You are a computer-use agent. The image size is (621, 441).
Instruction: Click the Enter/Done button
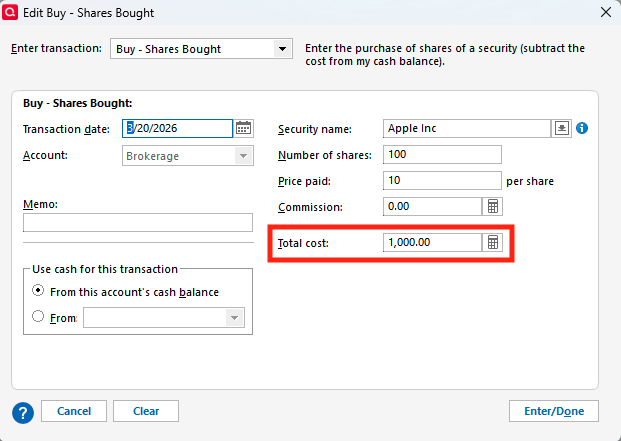[x=554, y=411]
